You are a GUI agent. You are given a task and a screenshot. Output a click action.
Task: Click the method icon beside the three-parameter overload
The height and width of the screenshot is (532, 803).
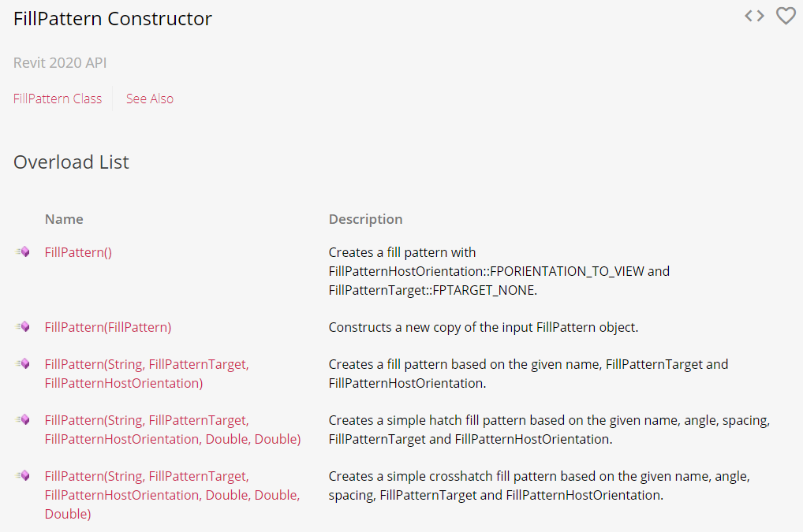click(23, 364)
